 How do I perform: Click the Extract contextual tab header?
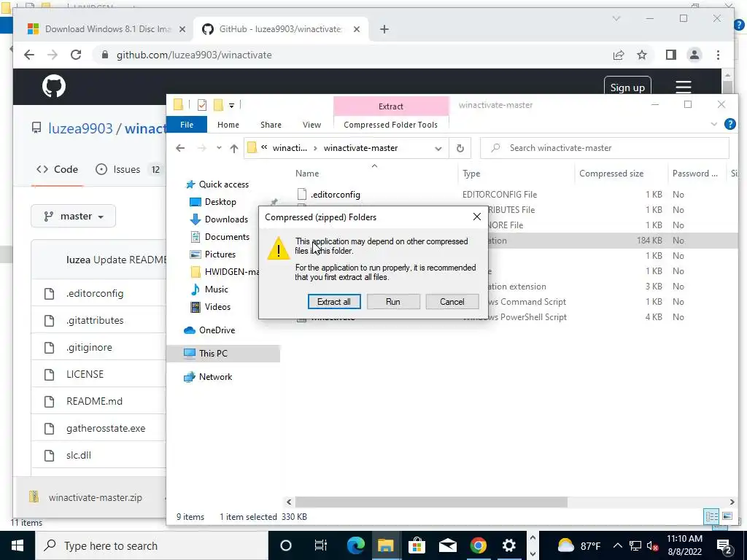[x=391, y=106]
